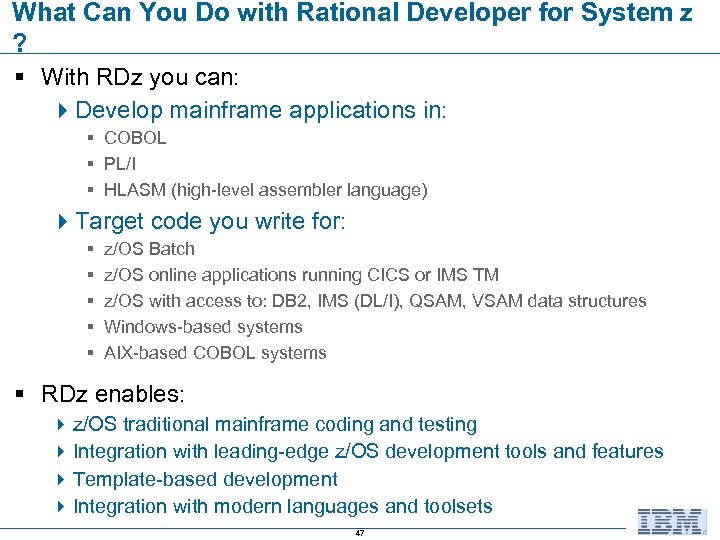This screenshot has width=720, height=540.
Task: Click the arrow bullet beside 'Develop mainframe applications in:'
Action: (x=63, y=111)
